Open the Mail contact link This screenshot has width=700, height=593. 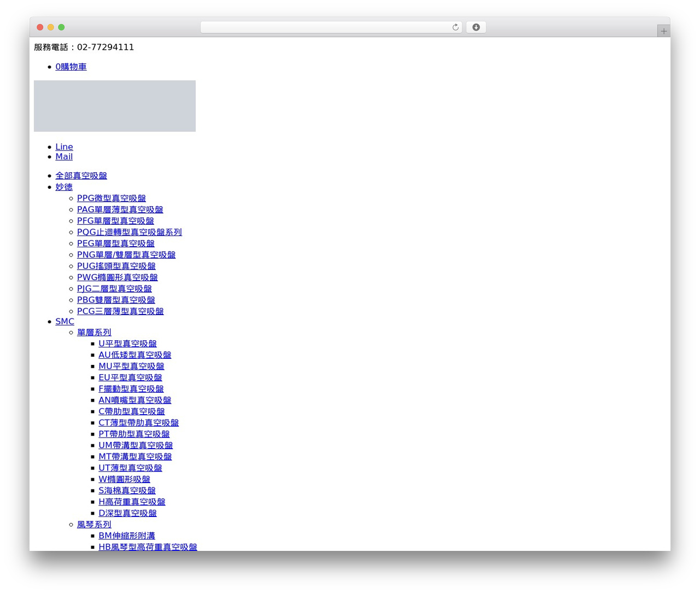click(x=64, y=156)
